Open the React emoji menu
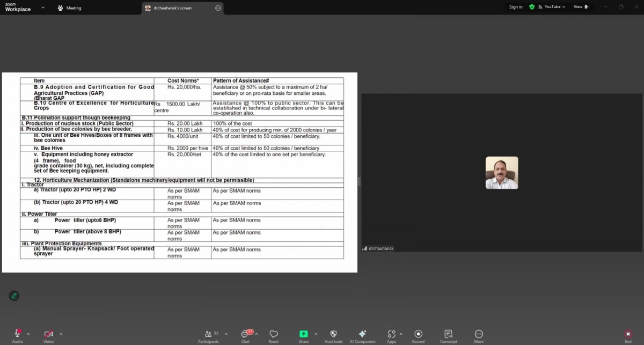 pyautogui.click(x=274, y=334)
